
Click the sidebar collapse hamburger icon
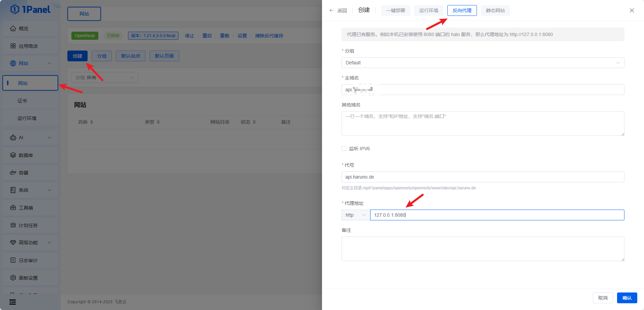pos(13,302)
